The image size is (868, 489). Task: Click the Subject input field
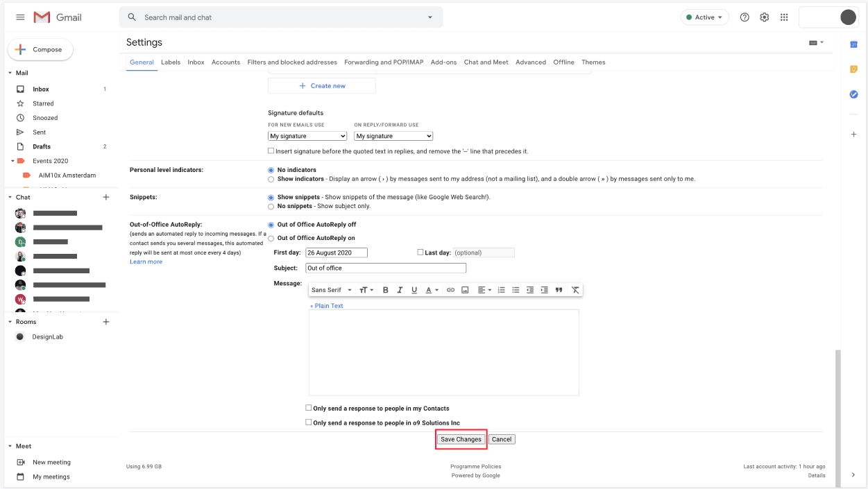[x=386, y=268]
